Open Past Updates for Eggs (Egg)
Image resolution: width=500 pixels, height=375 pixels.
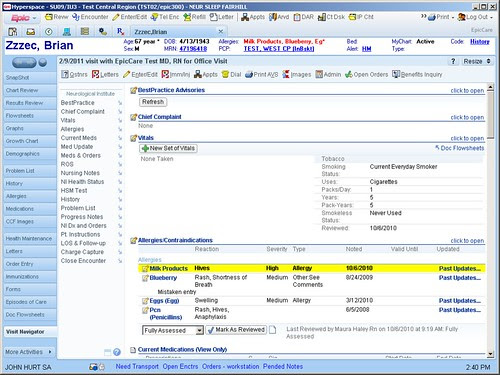(460, 301)
